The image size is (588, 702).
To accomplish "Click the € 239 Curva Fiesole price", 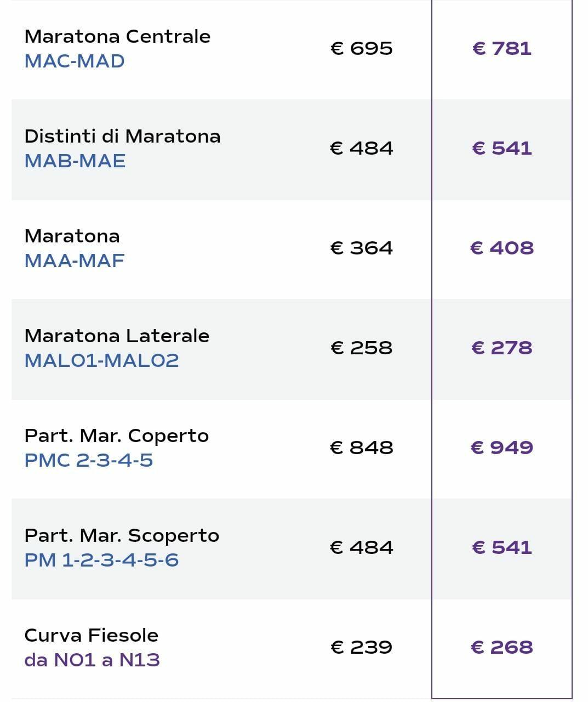I will click(x=362, y=647).
